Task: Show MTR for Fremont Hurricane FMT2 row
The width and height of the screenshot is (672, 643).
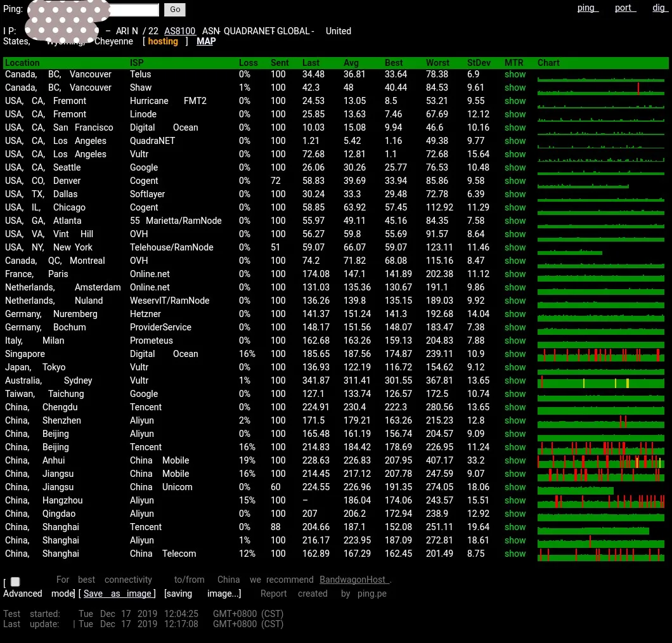Action: (515, 101)
